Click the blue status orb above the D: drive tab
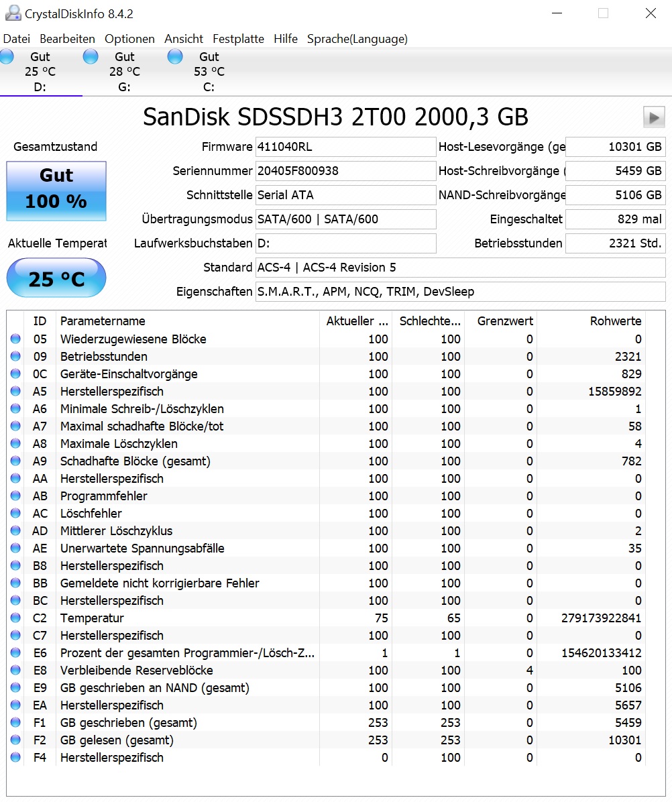This screenshot has height=802, width=672. 7,56
